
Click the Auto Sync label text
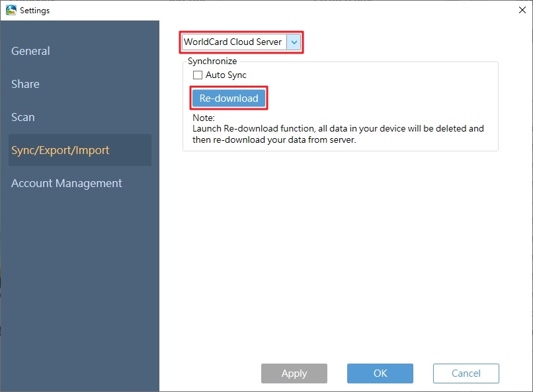click(225, 75)
